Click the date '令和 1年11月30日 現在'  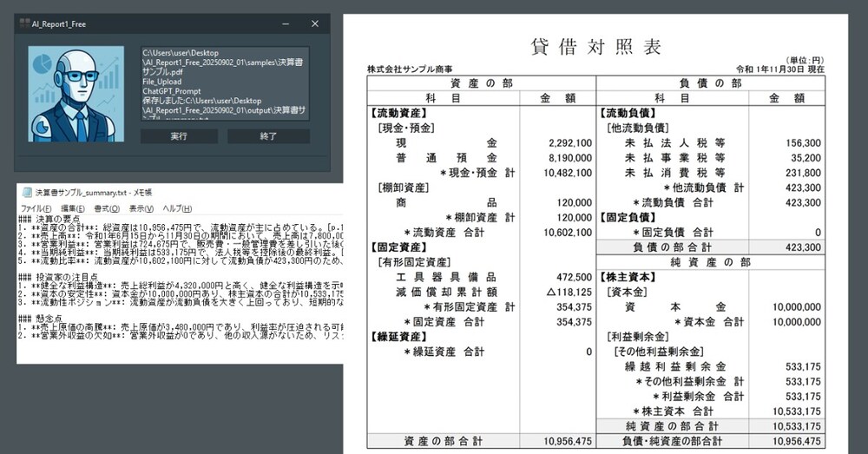[x=780, y=69]
